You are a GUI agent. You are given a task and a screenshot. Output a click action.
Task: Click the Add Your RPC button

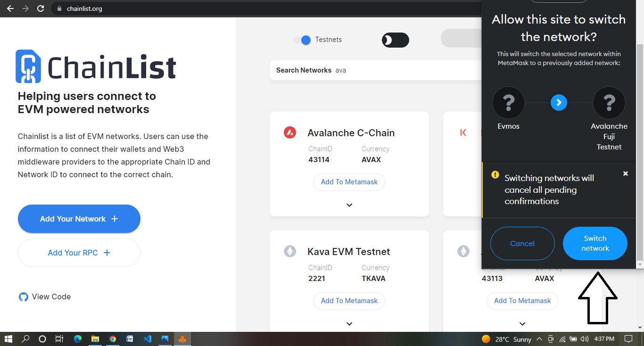click(x=79, y=253)
